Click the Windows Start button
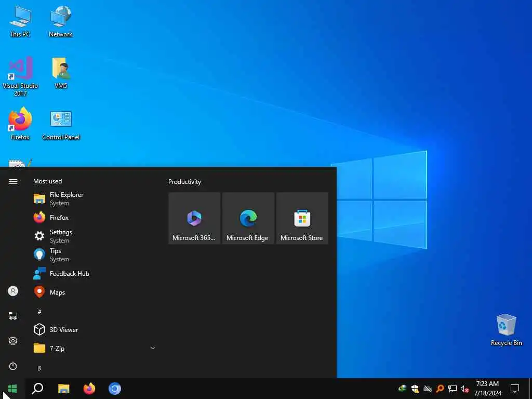This screenshot has width=532, height=399. pos(12,389)
